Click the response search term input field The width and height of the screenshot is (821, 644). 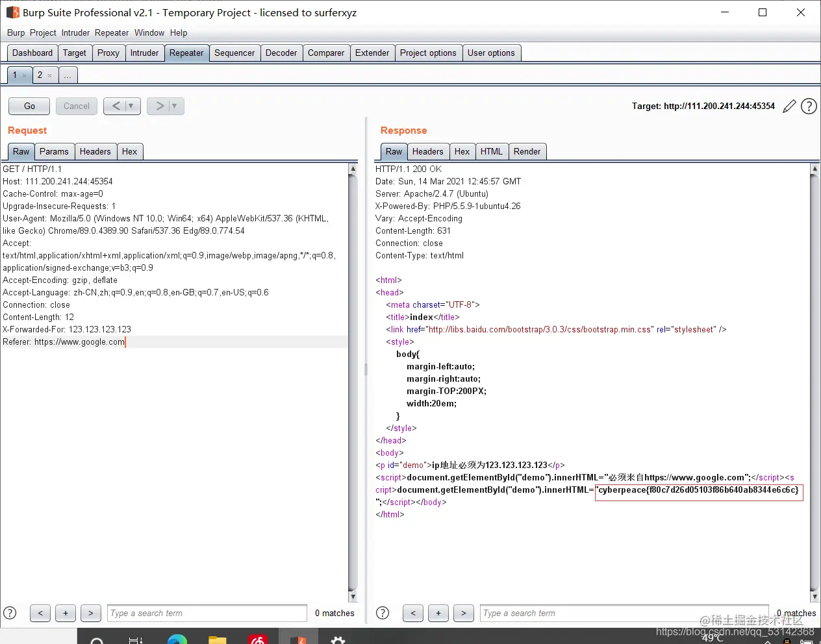(625, 613)
